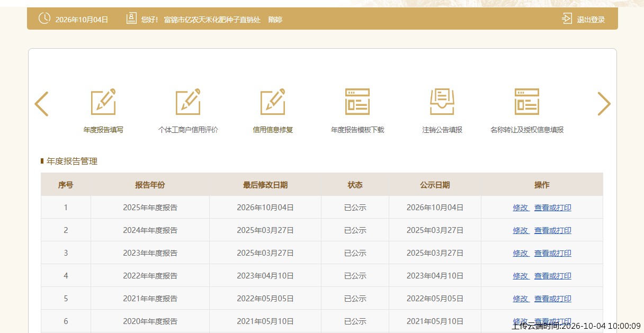The image size is (644, 333).
Task: Open the 名称转让及授权信息填报 icon
Action: [x=527, y=102]
